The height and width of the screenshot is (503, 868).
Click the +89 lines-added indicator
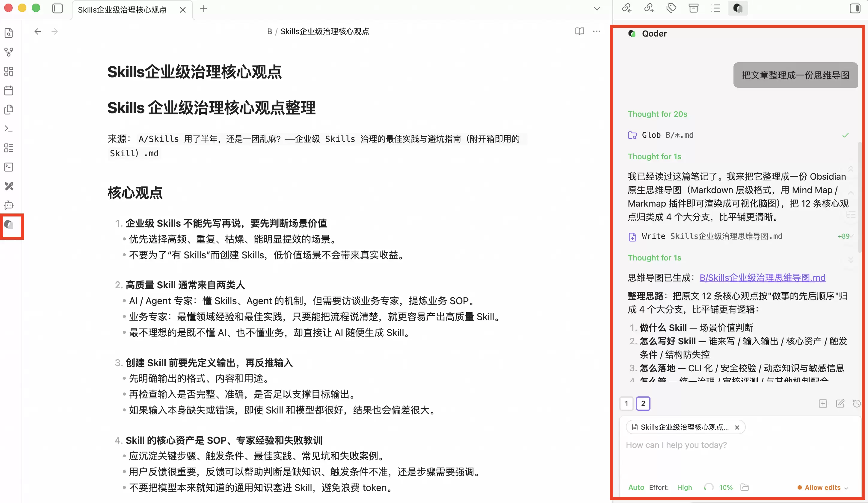click(x=843, y=237)
